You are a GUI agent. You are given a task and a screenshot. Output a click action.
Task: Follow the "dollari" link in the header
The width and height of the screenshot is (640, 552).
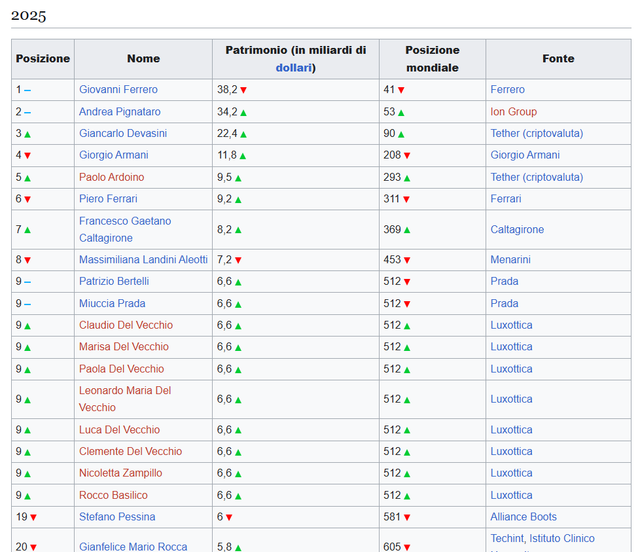[295, 68]
